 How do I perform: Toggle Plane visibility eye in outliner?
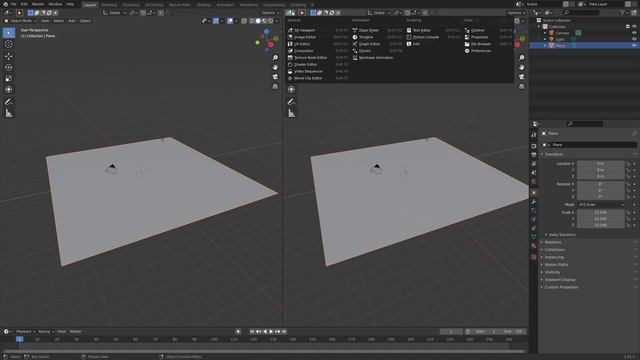634,46
